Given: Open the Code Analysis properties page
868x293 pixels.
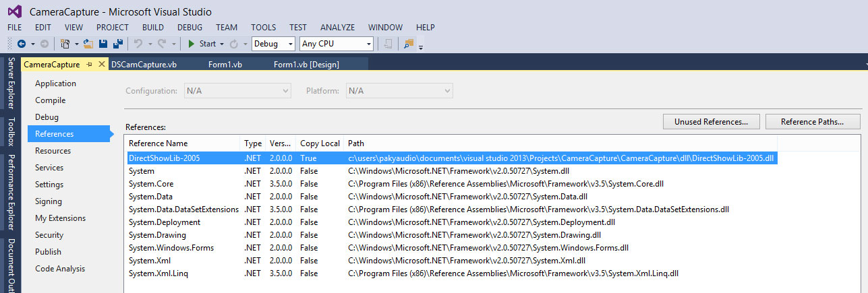Looking at the screenshot, I should coord(60,269).
